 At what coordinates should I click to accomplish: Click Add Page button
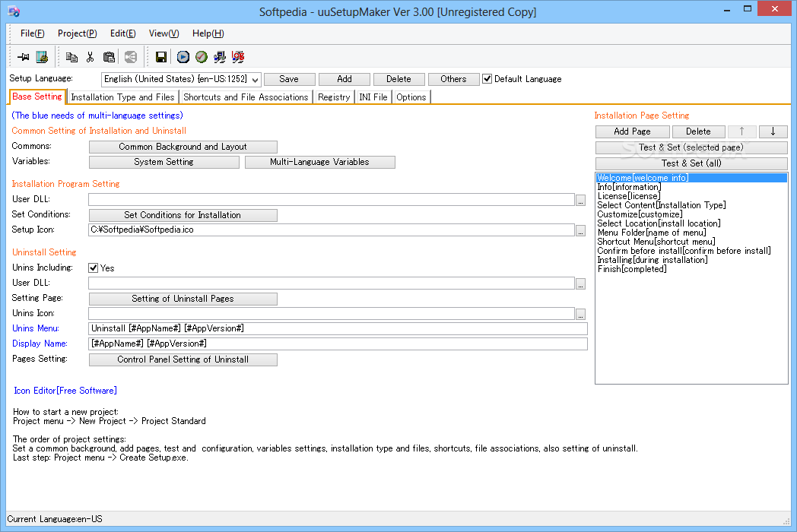coord(632,131)
